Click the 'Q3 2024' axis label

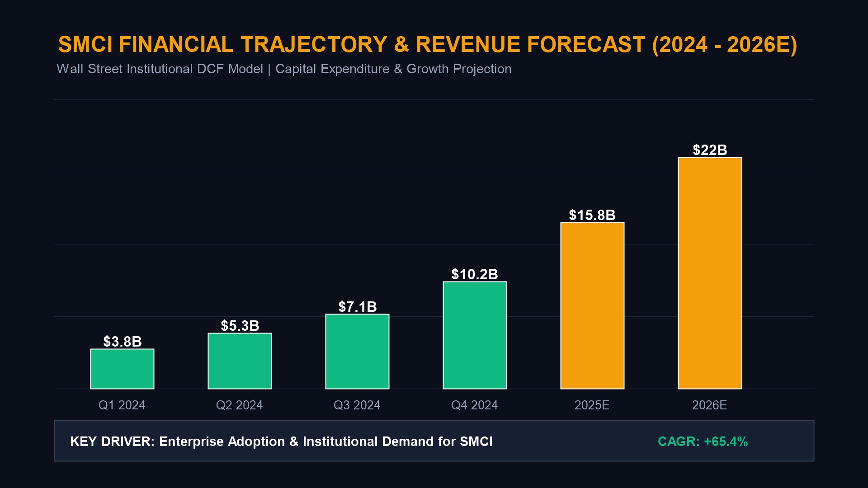coord(357,405)
